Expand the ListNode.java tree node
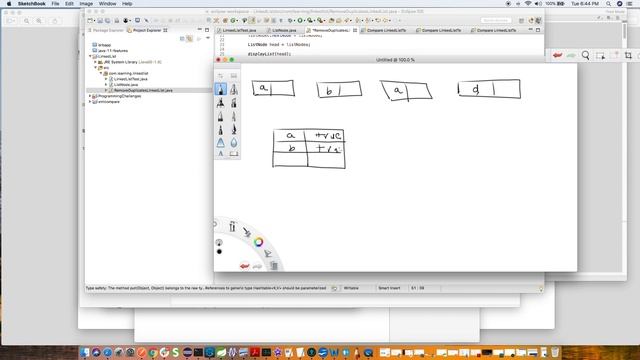 (106, 84)
